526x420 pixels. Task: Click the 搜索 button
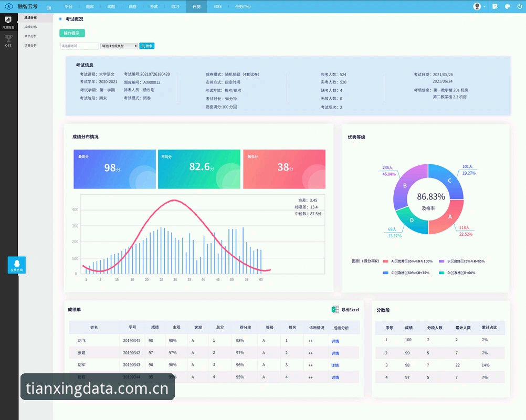[x=146, y=46]
